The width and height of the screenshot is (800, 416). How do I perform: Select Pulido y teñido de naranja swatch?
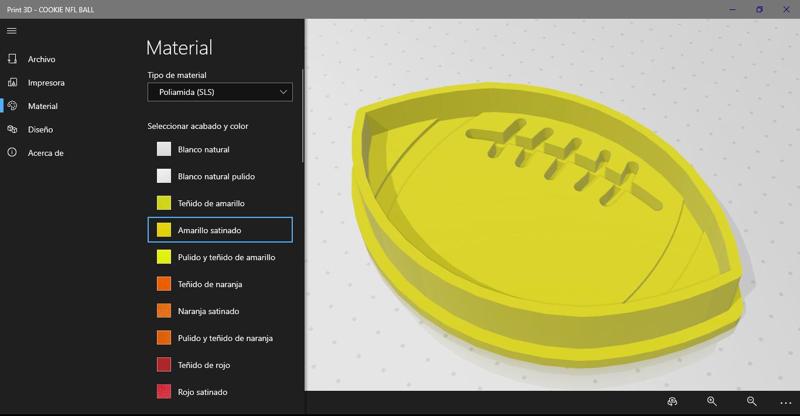coord(164,338)
